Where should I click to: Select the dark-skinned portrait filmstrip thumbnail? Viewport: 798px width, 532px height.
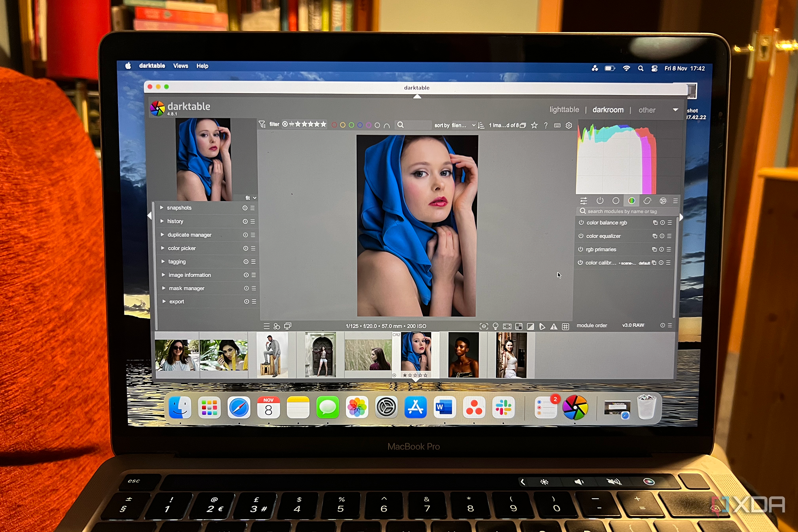[463, 355]
